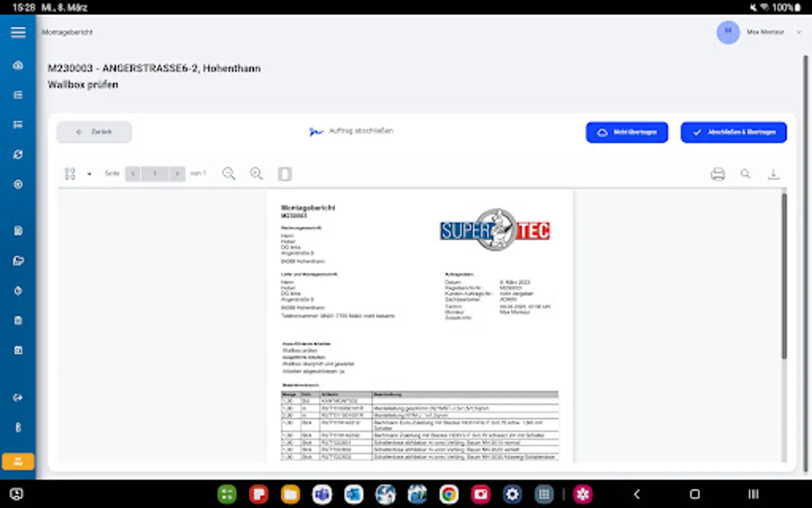Print the report with printer icon
The width and height of the screenshot is (812, 508).
[x=718, y=174]
